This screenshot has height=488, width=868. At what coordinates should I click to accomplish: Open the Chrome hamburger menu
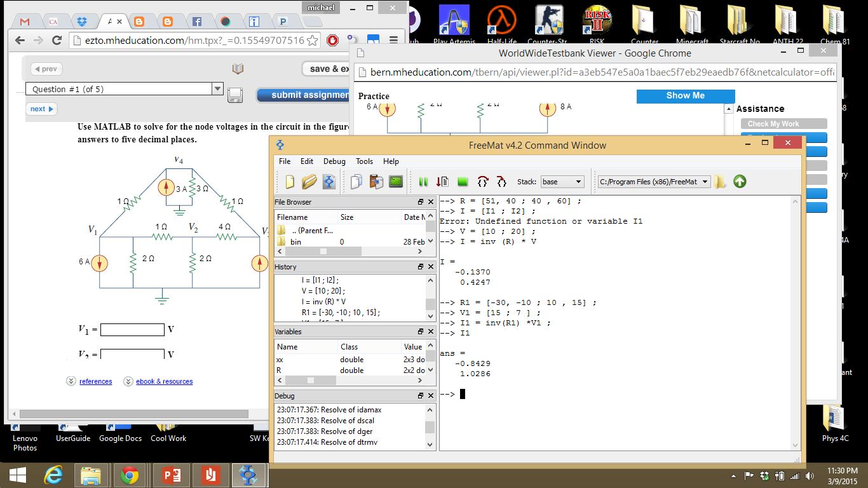[393, 40]
